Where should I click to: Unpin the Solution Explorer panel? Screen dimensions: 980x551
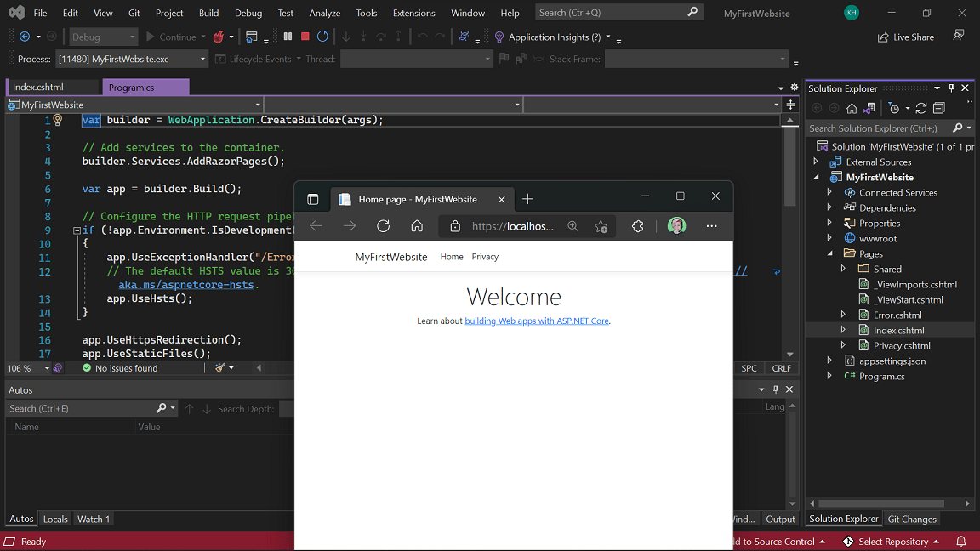tap(952, 88)
